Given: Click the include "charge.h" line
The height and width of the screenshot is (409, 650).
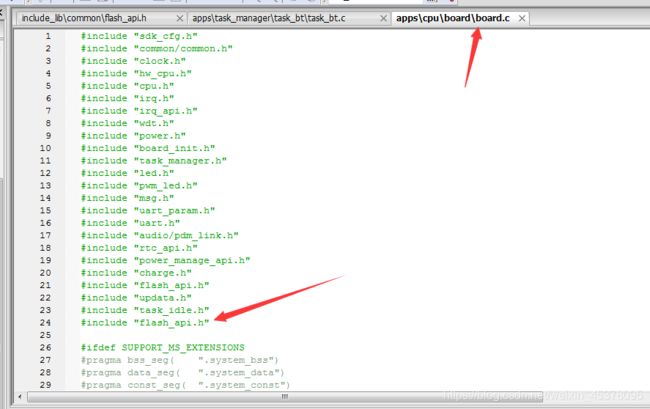Looking at the screenshot, I should (136, 272).
